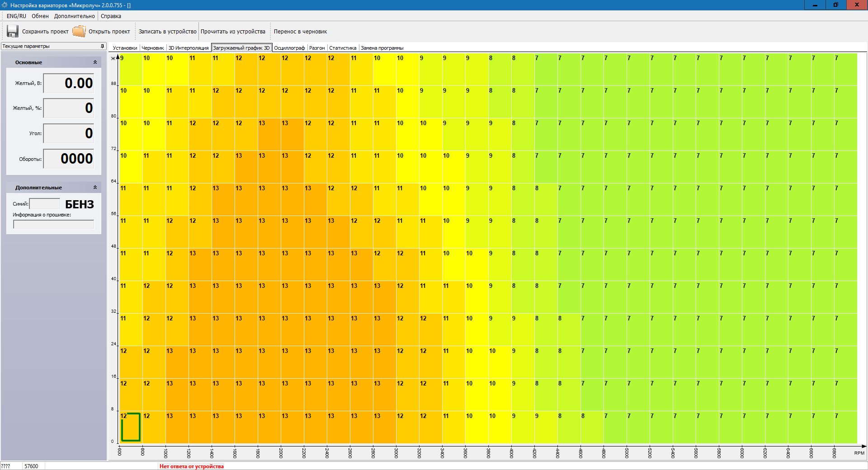
Task: Open the Обмен menu
Action: click(40, 16)
